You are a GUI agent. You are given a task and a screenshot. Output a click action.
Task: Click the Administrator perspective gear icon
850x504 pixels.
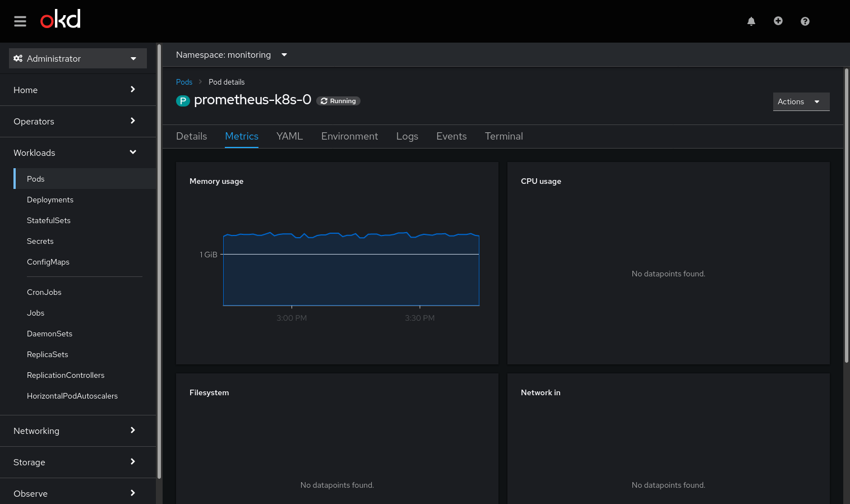click(18, 58)
